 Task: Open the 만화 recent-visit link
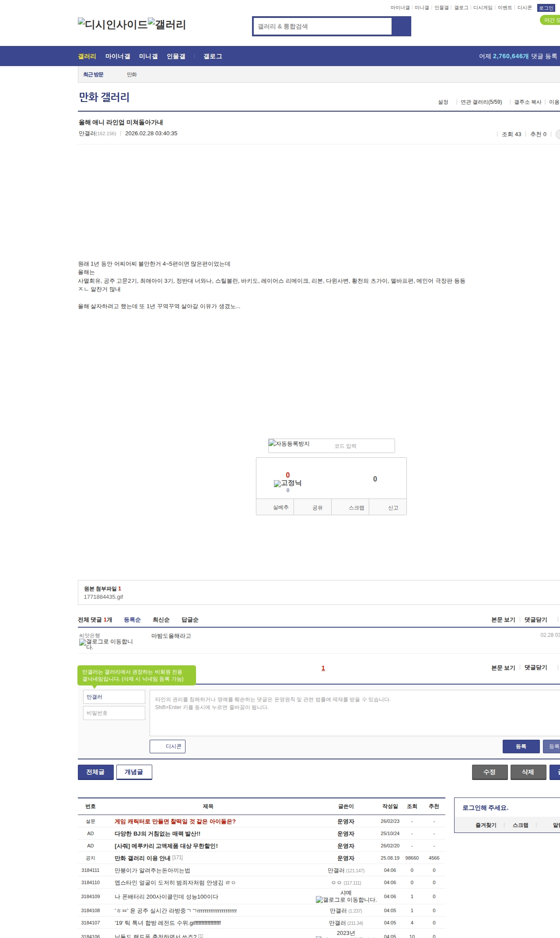click(132, 74)
